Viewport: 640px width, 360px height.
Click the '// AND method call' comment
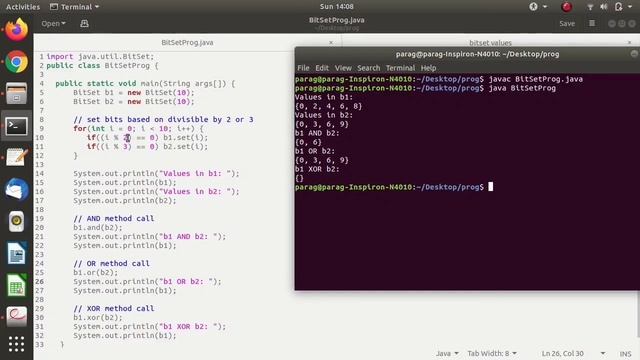[x=114, y=218]
